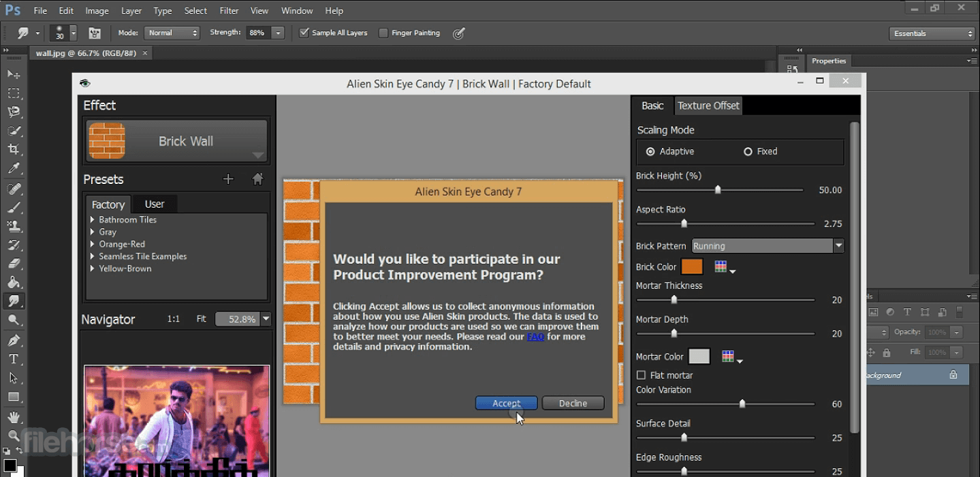The image size is (980, 477).
Task: Expand the Gray preset group
Action: coord(92,232)
